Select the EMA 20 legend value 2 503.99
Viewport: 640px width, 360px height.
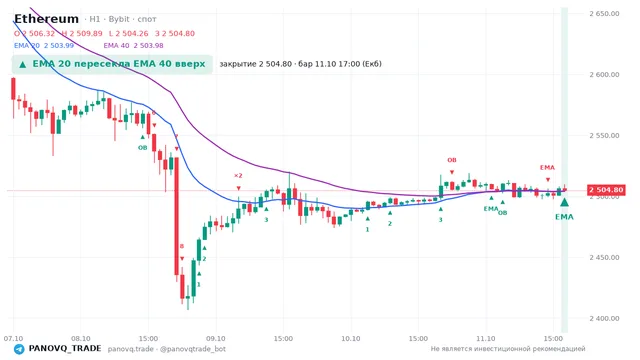coord(59,46)
